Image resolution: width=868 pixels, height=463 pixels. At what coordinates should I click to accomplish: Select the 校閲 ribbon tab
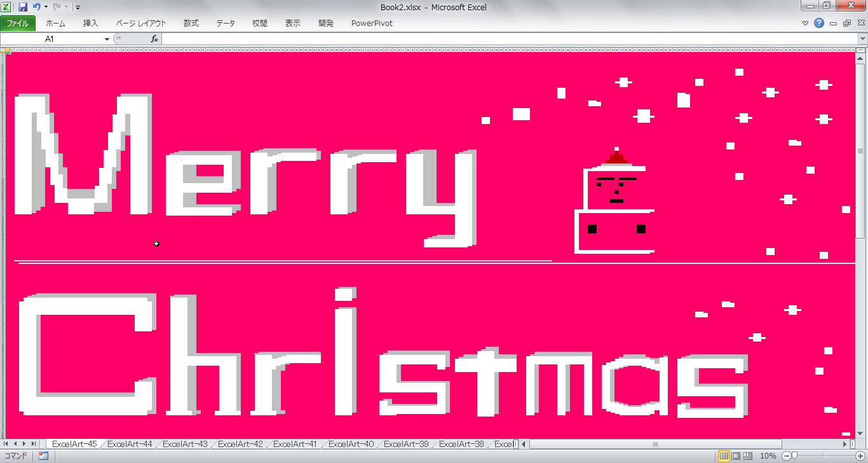pos(260,23)
